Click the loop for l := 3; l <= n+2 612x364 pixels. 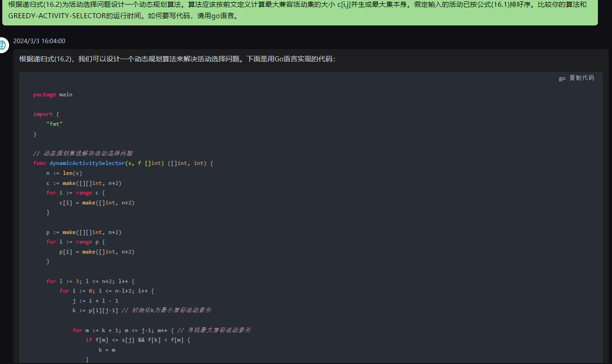(x=91, y=281)
